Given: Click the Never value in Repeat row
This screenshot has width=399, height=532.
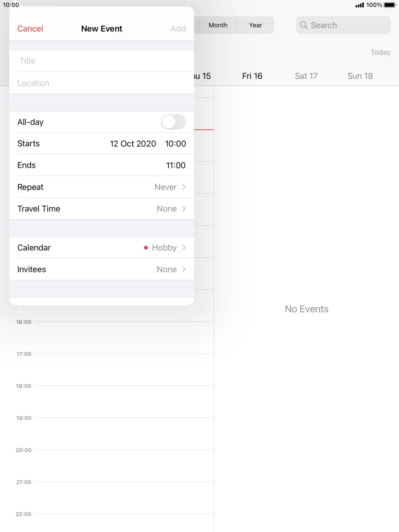Looking at the screenshot, I should (166, 187).
